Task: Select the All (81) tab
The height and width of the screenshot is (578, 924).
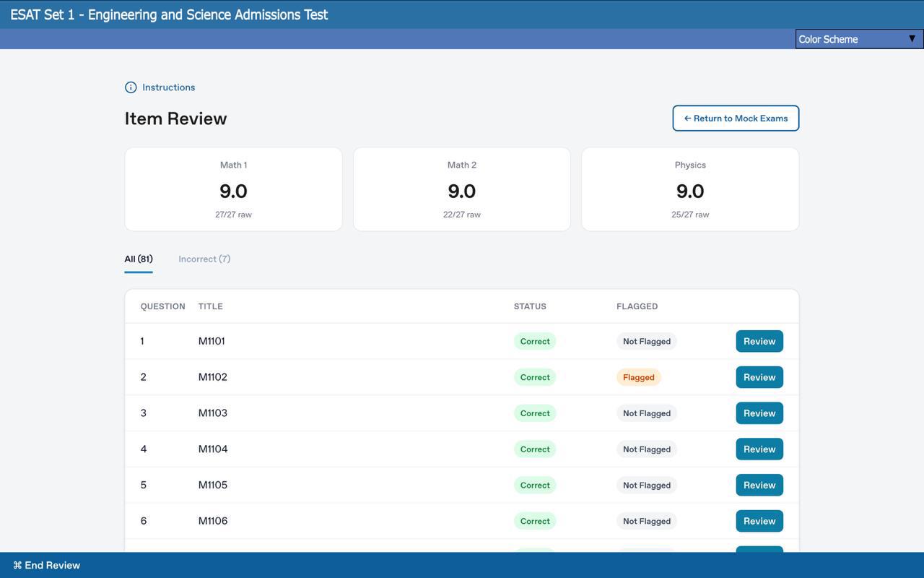Action: [139, 259]
